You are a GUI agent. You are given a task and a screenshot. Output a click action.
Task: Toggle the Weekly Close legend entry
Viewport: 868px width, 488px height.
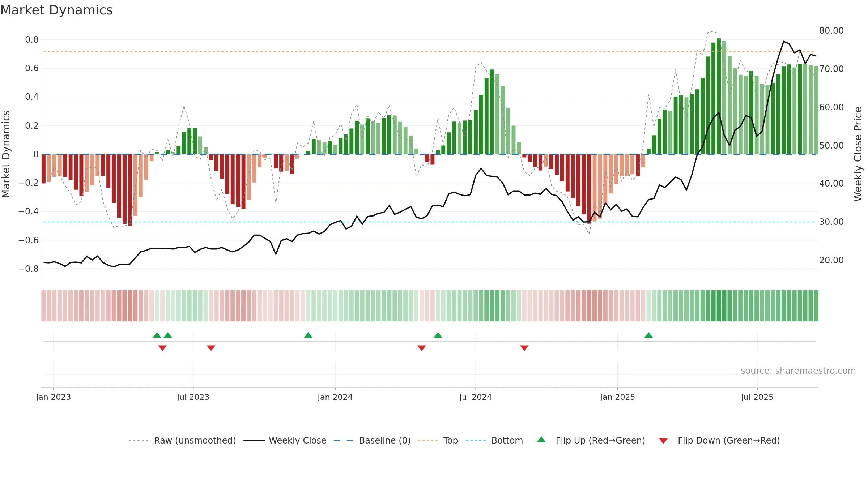[285, 440]
